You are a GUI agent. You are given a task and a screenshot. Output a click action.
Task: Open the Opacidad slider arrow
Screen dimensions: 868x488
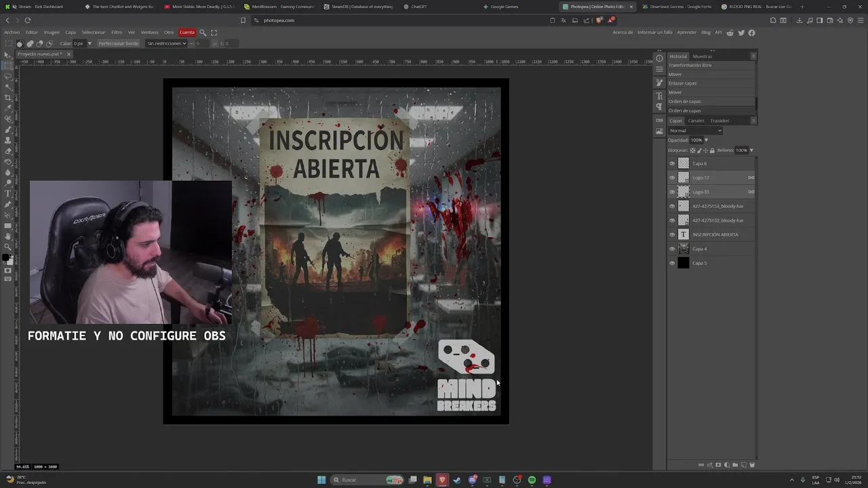click(706, 140)
